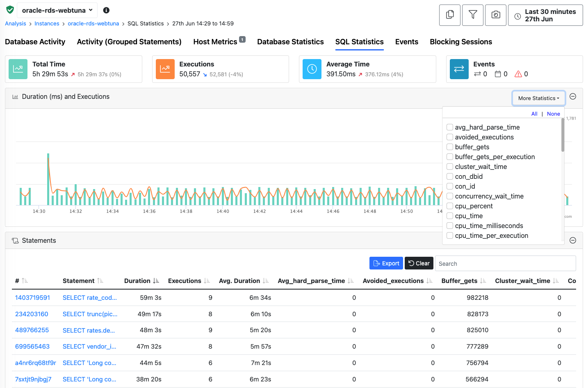Open the oracle-rds-webtuna instance dropdown
The width and height of the screenshot is (588, 388).
(x=57, y=10)
